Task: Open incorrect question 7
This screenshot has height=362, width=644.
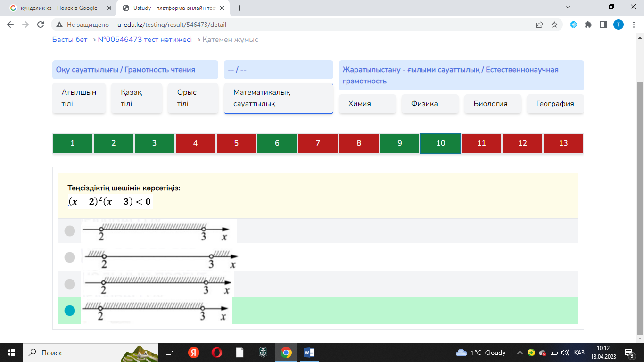Action: (318, 143)
